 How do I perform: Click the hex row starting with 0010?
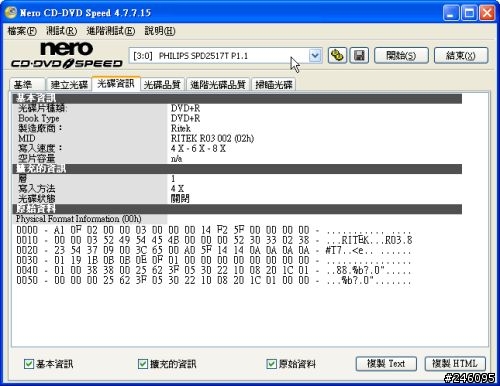pos(214,240)
